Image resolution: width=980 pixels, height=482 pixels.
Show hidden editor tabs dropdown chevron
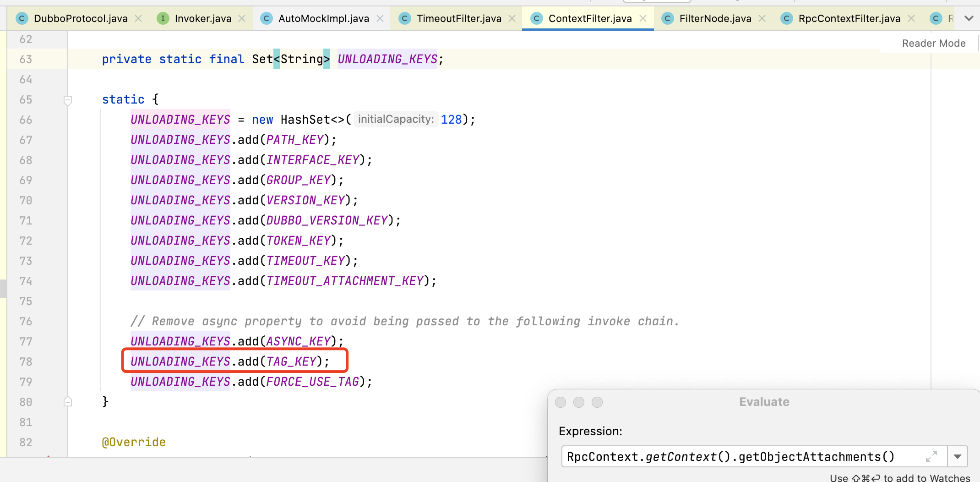click(969, 18)
